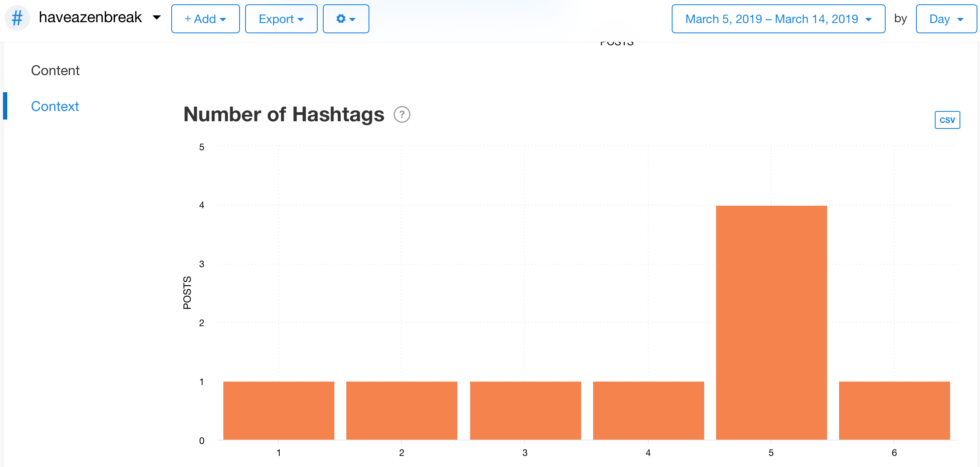This screenshot has height=467, width=980.
Task: Click the bar for 1 hashtag
Action: pos(278,410)
